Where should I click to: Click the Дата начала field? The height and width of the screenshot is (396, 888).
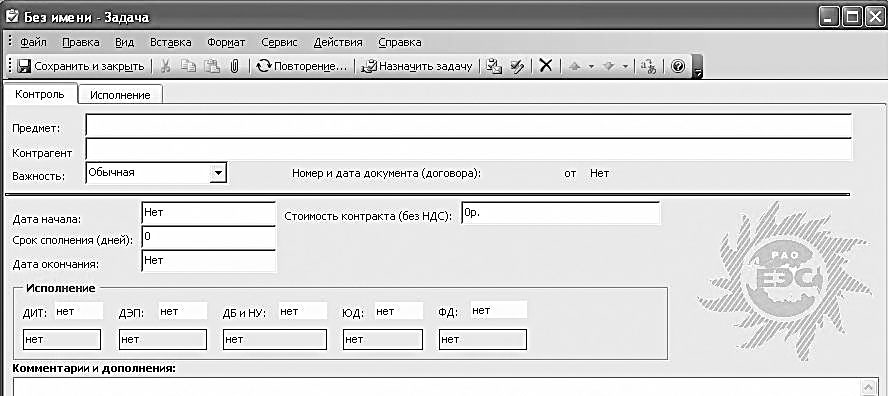[x=208, y=214]
